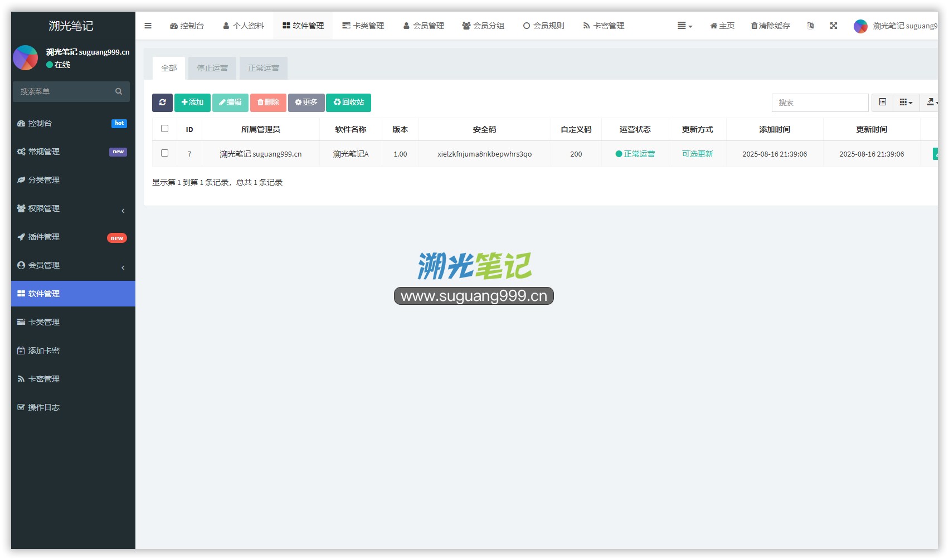
Task: Open the 回收站 recycle bin
Action: click(x=348, y=103)
